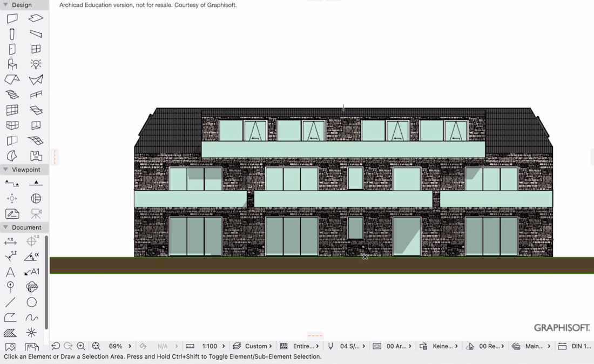Select the Slab tool
The image size is (594, 364).
pos(36,18)
